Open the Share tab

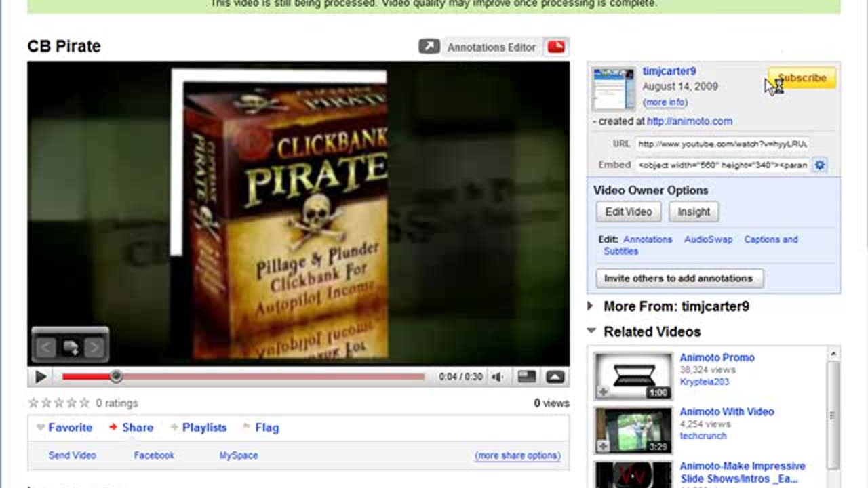(131, 428)
